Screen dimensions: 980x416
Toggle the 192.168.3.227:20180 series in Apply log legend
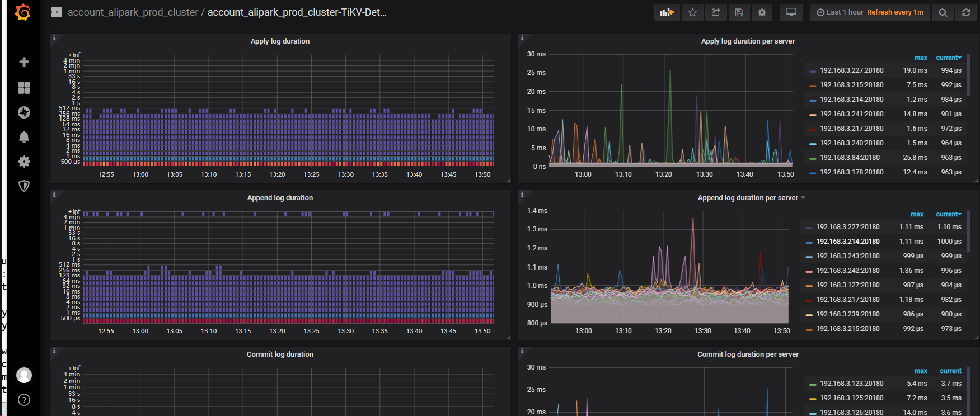[851, 70]
